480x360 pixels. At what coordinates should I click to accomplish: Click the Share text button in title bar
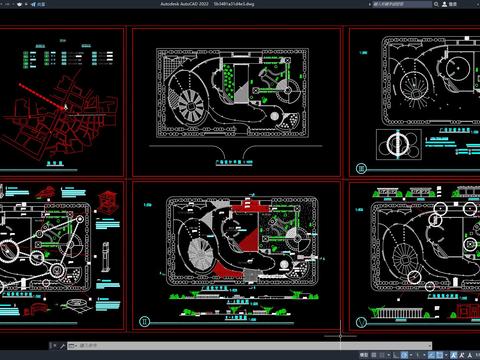click(x=41, y=4)
